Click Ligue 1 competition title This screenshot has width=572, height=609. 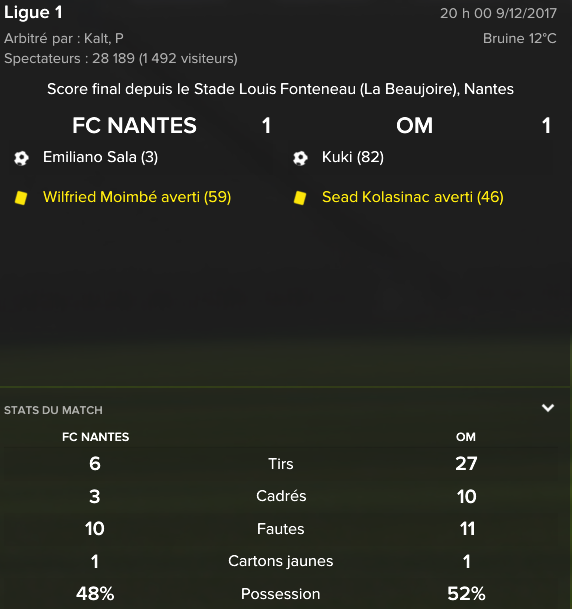tap(33, 12)
